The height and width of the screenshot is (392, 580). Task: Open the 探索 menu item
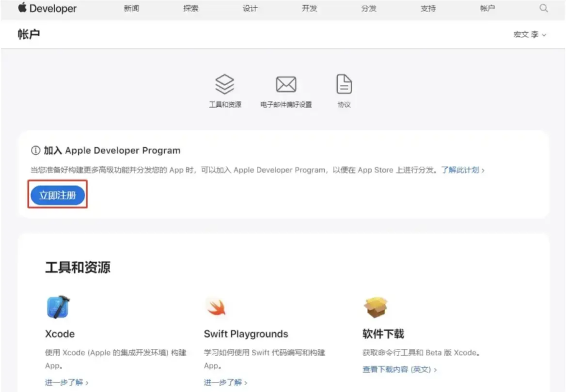[191, 8]
